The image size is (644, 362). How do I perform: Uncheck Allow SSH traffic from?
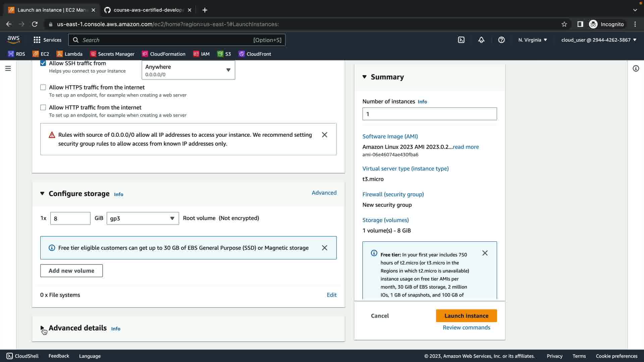(x=43, y=63)
